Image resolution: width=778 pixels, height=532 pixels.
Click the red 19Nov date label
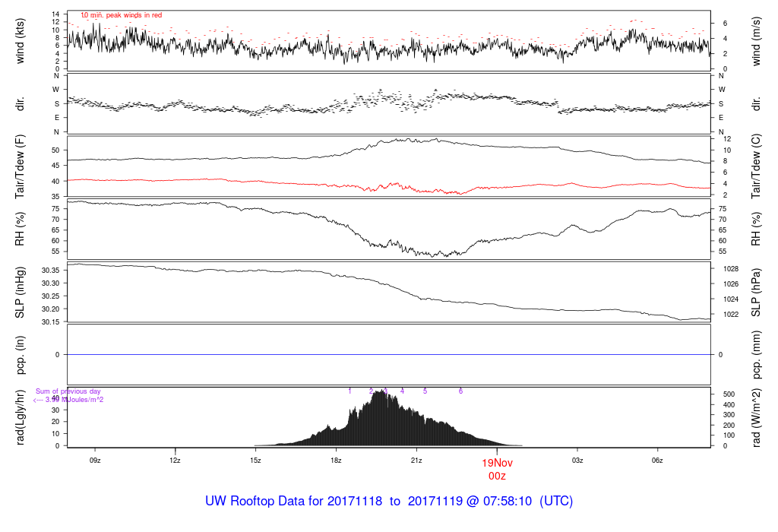pyautogui.click(x=497, y=463)
